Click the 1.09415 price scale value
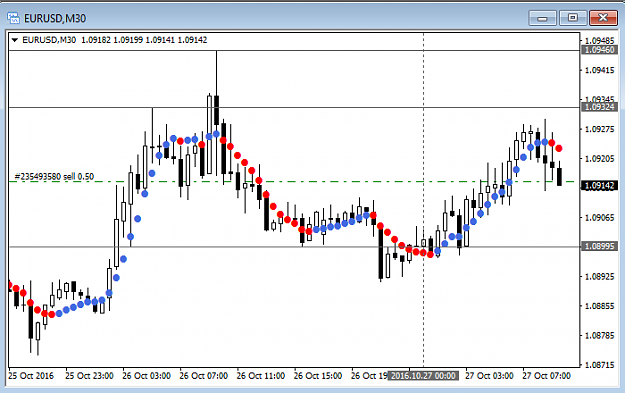This screenshot has width=625, height=393. pos(599,70)
